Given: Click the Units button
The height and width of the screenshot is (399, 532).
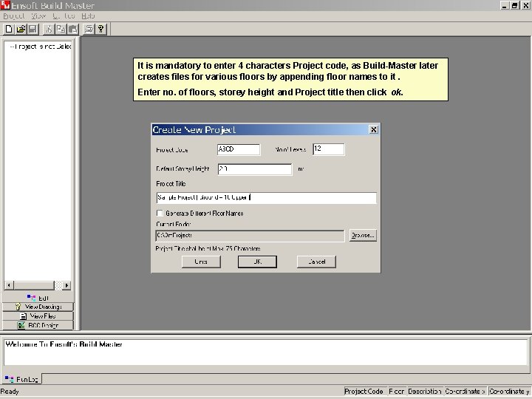Looking at the screenshot, I should (x=201, y=262).
